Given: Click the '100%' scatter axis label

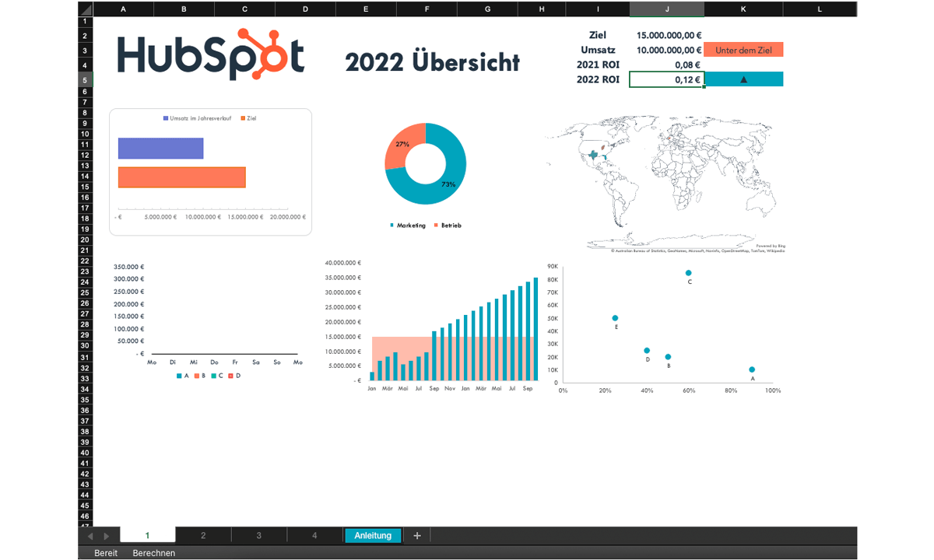Looking at the screenshot, I should click(x=773, y=390).
